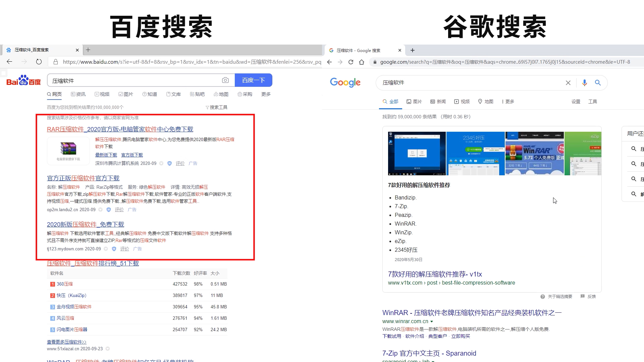This screenshot has height=362, width=644.
Task: Click the RAR software thumbnail in first Baidu result
Action: pyautogui.click(x=68, y=151)
